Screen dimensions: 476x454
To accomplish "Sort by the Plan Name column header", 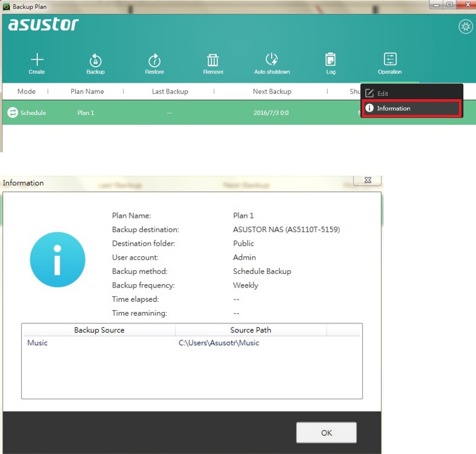I will (x=87, y=91).
